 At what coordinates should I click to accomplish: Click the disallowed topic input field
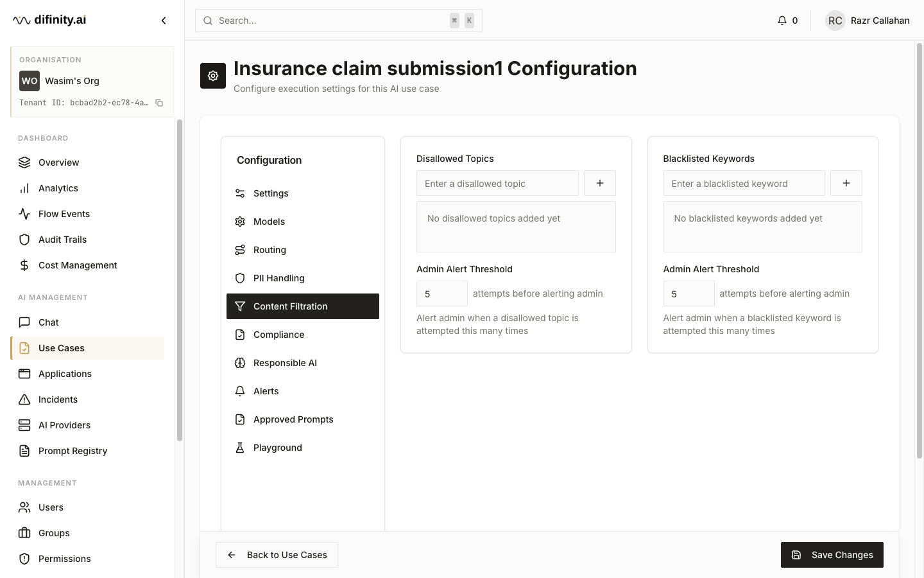pos(497,183)
